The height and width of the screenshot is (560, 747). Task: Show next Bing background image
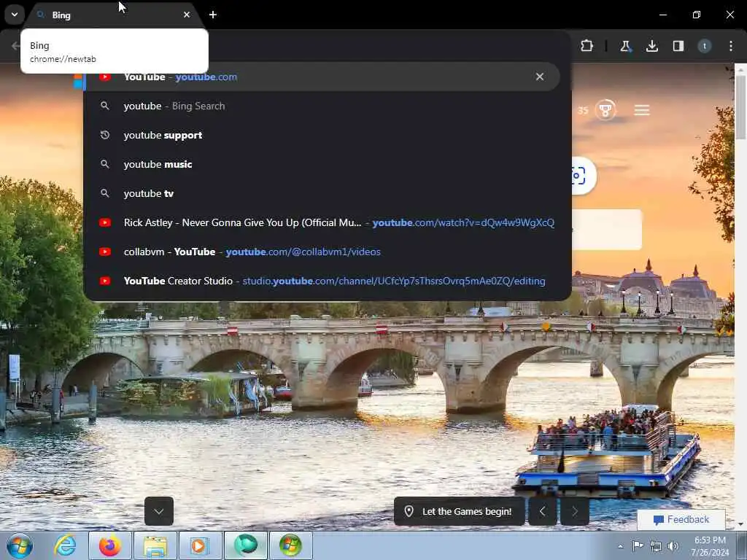click(x=575, y=511)
